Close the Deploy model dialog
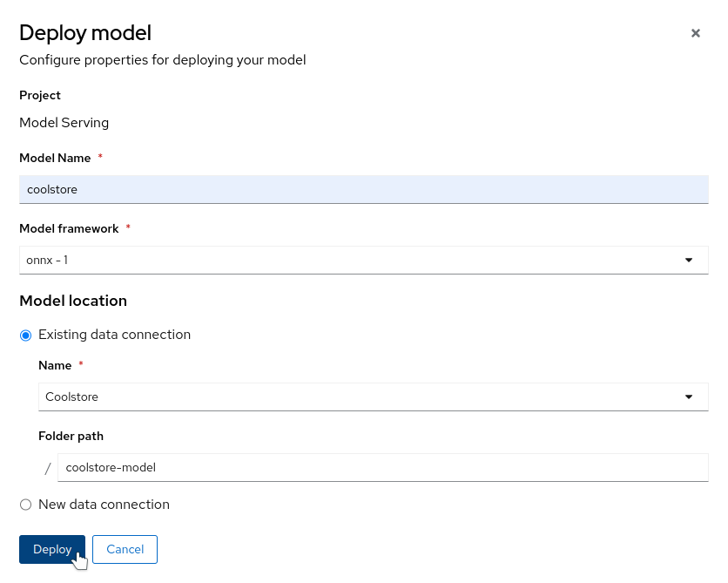The height and width of the screenshot is (583, 728). (695, 33)
